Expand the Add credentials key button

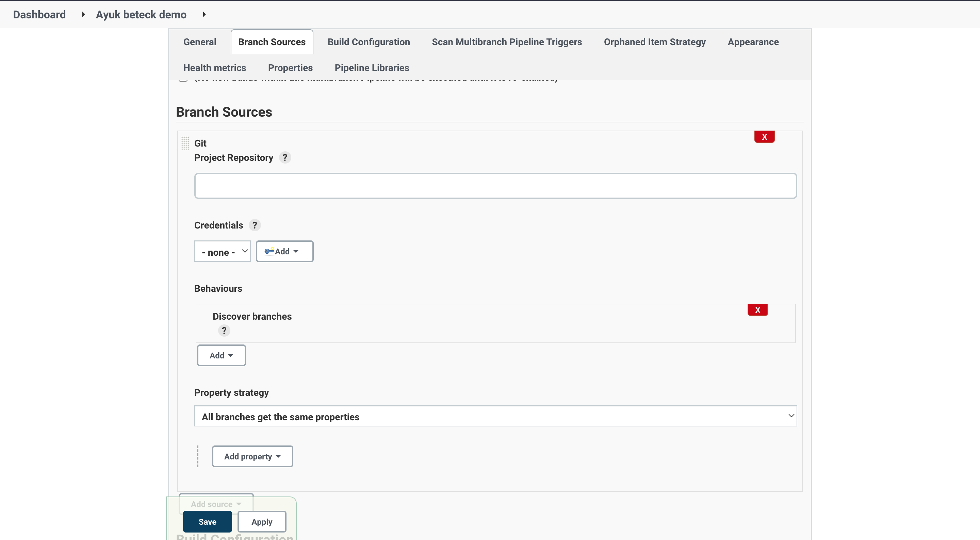coord(284,251)
